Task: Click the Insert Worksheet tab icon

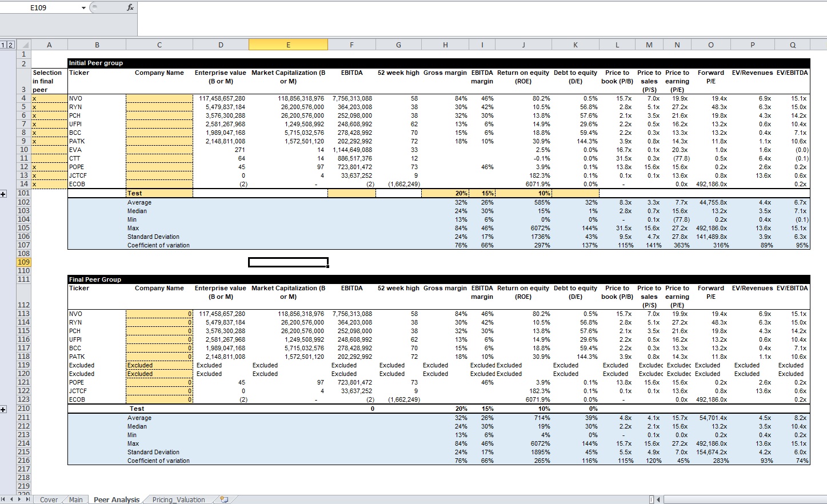Action: 224,499
